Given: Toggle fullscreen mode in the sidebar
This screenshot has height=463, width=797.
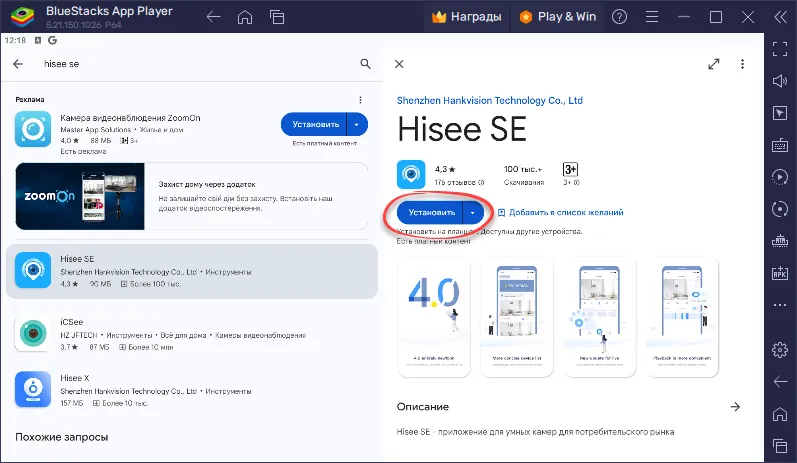Looking at the screenshot, I should [x=780, y=49].
